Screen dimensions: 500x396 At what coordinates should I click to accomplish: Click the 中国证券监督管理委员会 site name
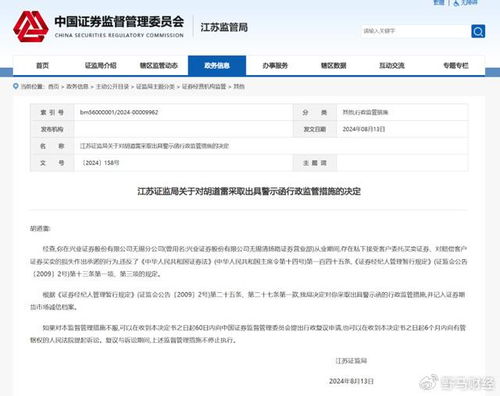point(119,22)
